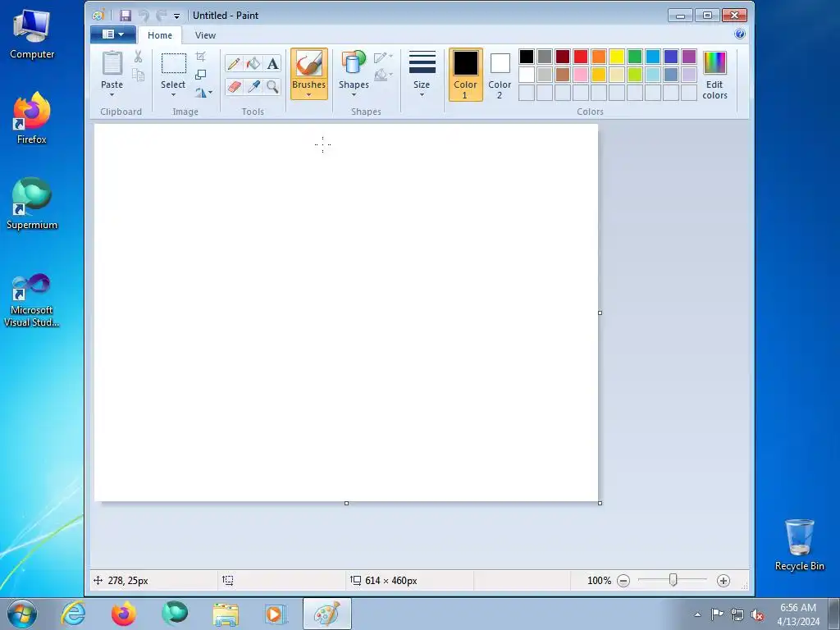The height and width of the screenshot is (630, 840).
Task: Select the Magnifier tool
Action: pos(272,86)
